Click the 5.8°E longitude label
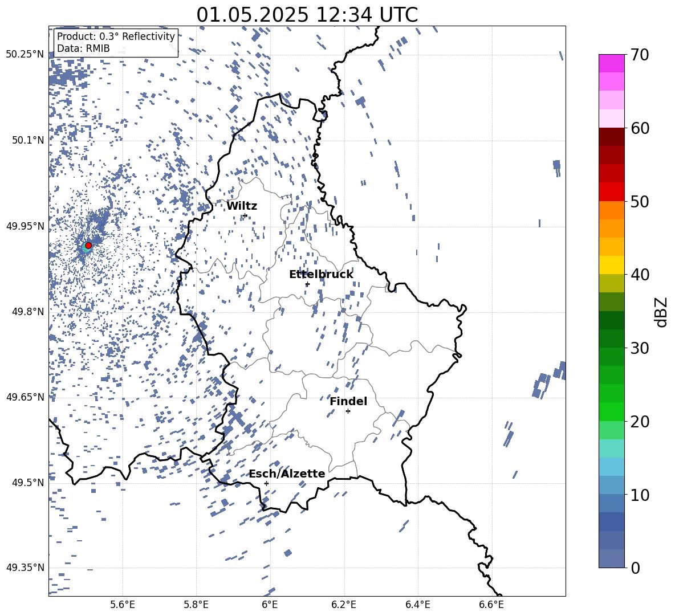 (196, 605)
